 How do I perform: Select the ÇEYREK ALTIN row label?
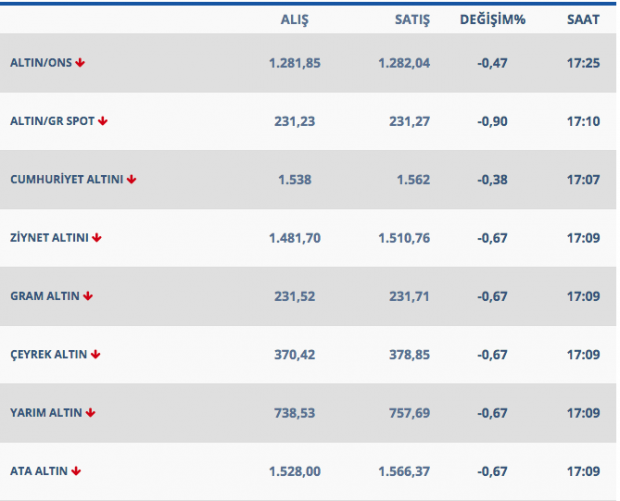tap(48, 354)
